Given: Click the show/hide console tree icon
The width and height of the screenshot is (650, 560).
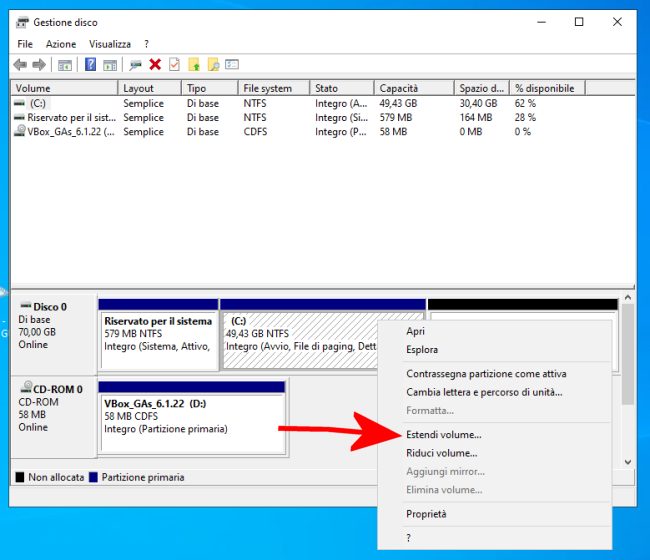Looking at the screenshot, I should point(65,65).
